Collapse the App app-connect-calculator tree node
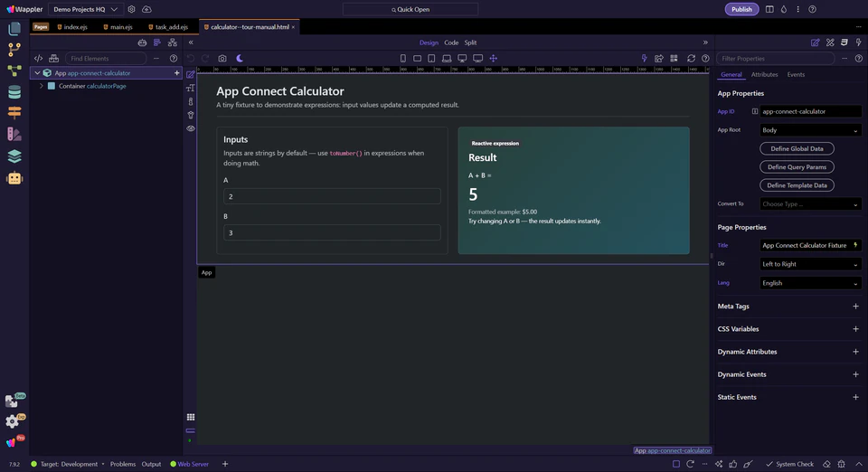This screenshot has height=472, width=868. pos(37,73)
